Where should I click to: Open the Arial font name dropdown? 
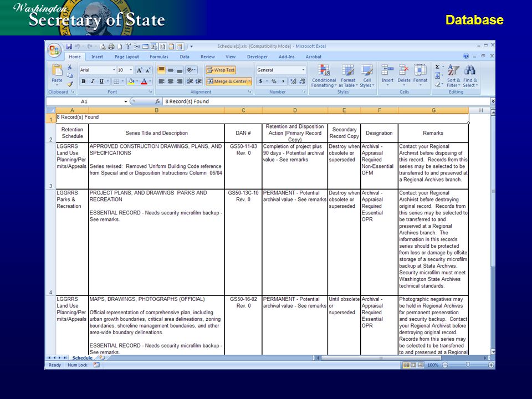click(x=114, y=70)
